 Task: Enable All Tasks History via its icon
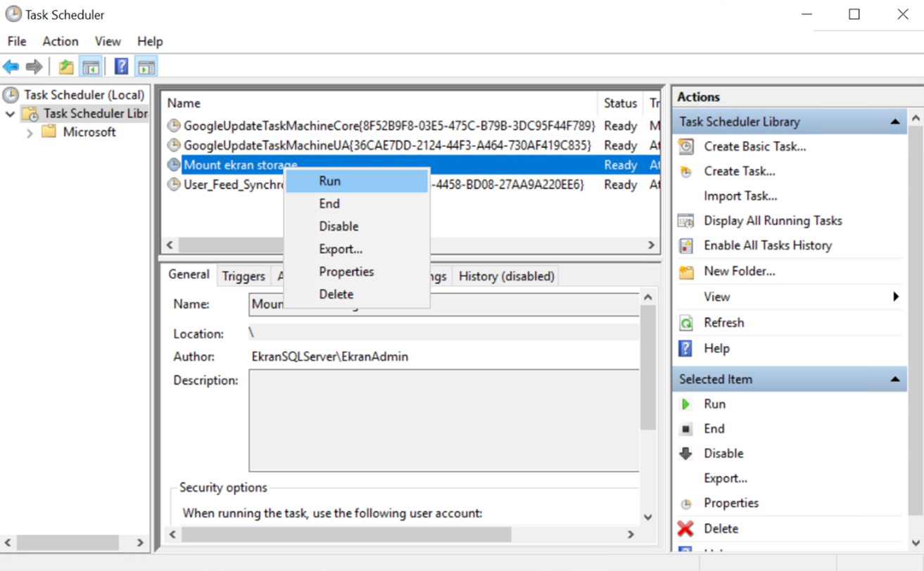click(x=685, y=245)
